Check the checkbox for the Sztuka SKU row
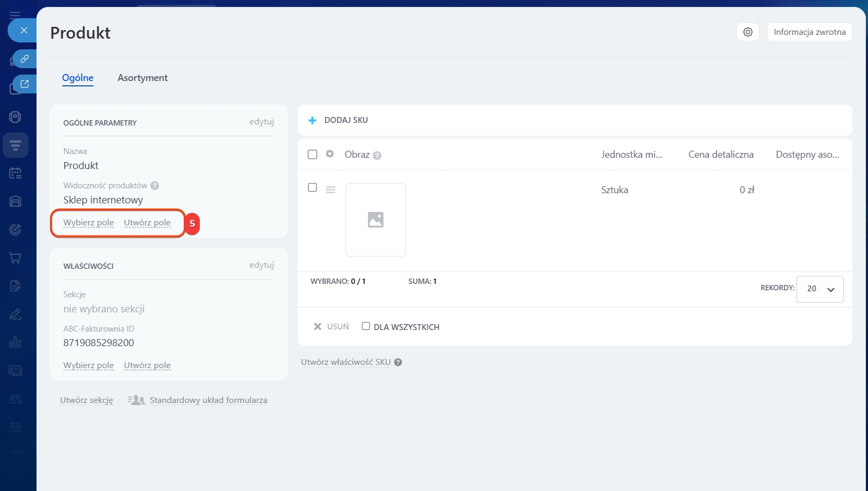This screenshot has width=868, height=491. click(312, 187)
